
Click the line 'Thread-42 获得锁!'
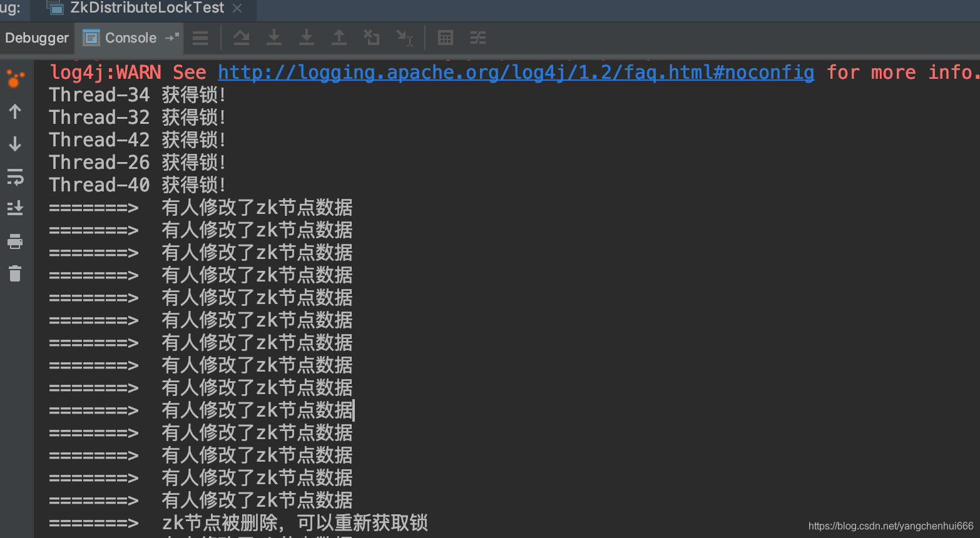pyautogui.click(x=137, y=140)
